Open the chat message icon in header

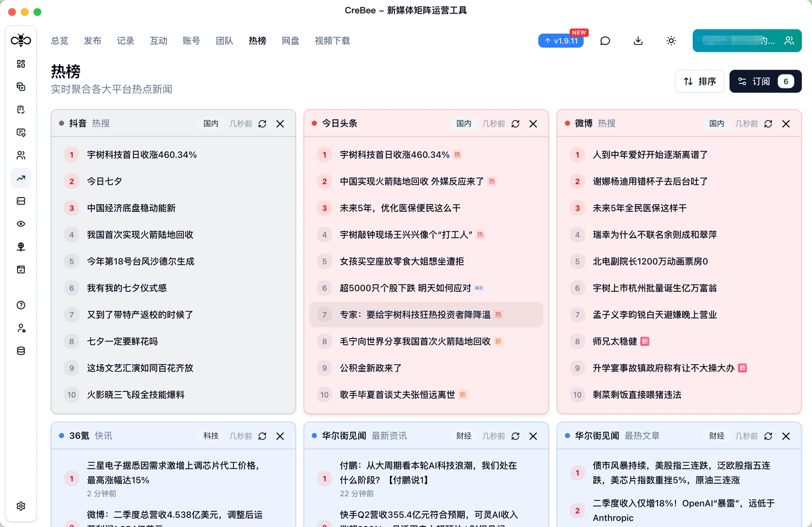[x=605, y=41]
